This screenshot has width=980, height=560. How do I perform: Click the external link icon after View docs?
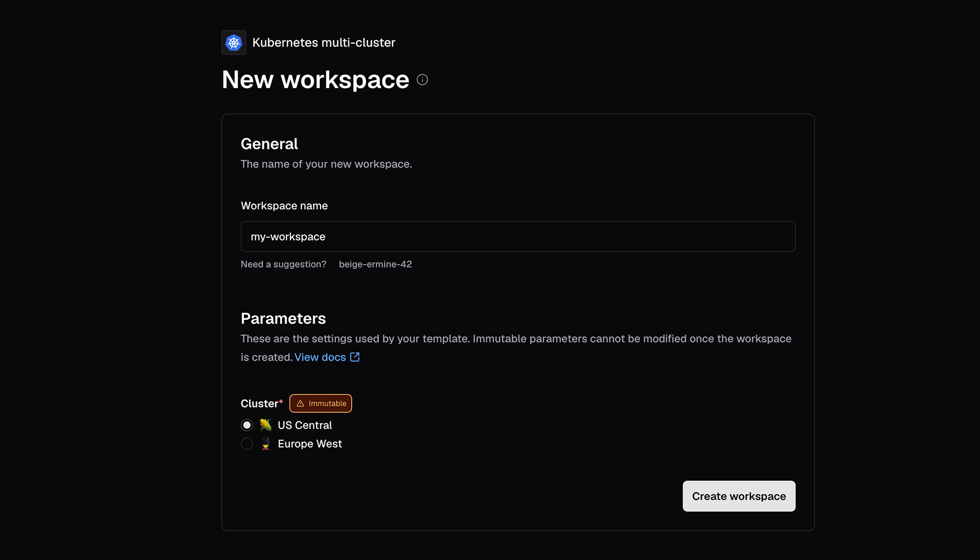click(x=355, y=357)
